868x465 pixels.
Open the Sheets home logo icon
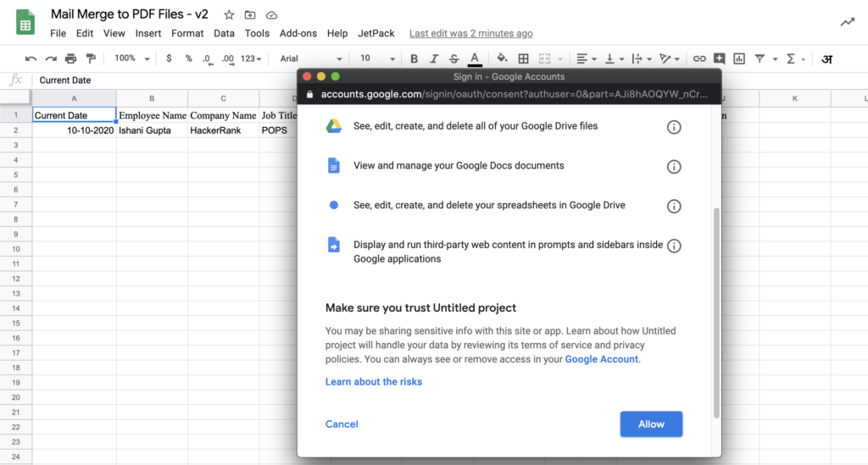pos(25,23)
